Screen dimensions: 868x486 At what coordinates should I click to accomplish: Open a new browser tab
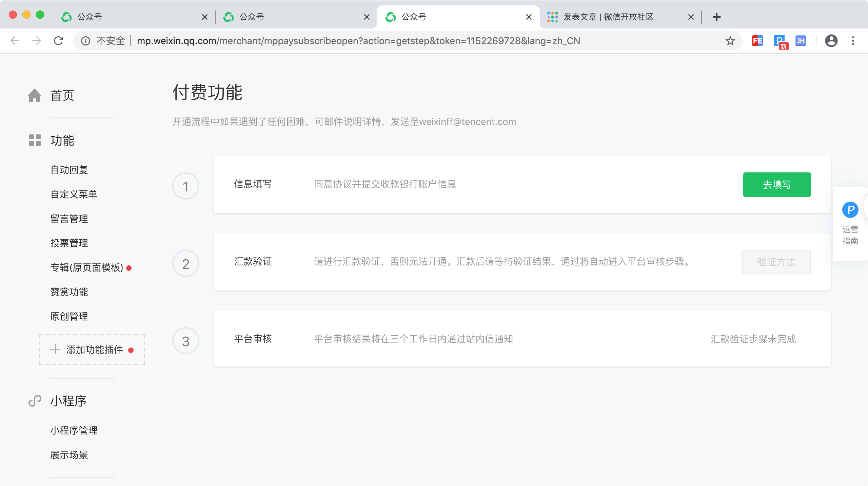click(716, 17)
